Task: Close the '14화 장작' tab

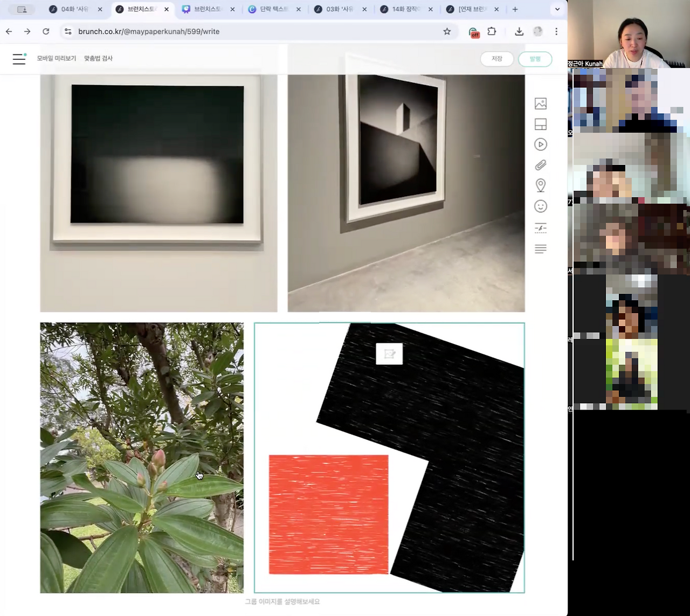Action: (x=431, y=9)
